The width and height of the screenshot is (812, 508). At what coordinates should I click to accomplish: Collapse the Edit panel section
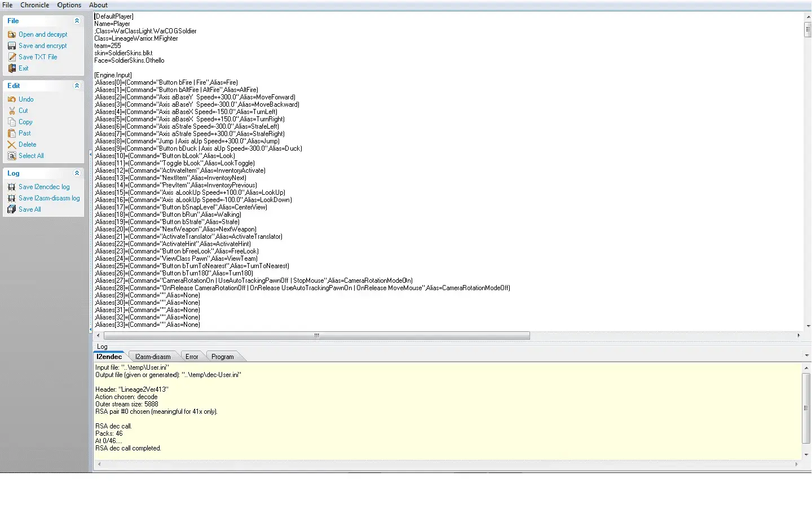pyautogui.click(x=77, y=86)
